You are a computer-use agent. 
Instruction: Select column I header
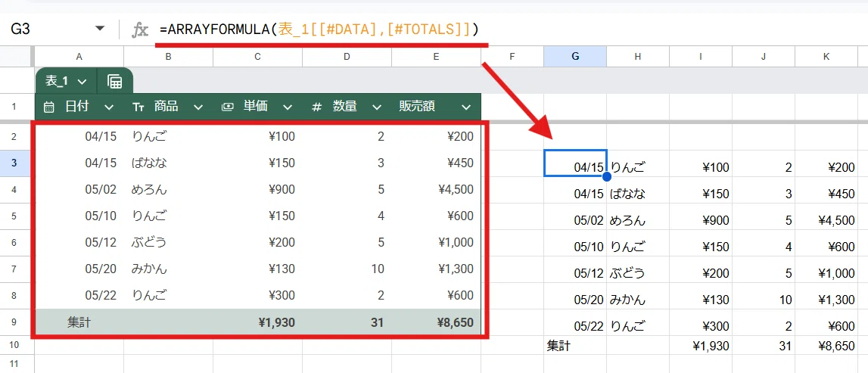pos(700,56)
